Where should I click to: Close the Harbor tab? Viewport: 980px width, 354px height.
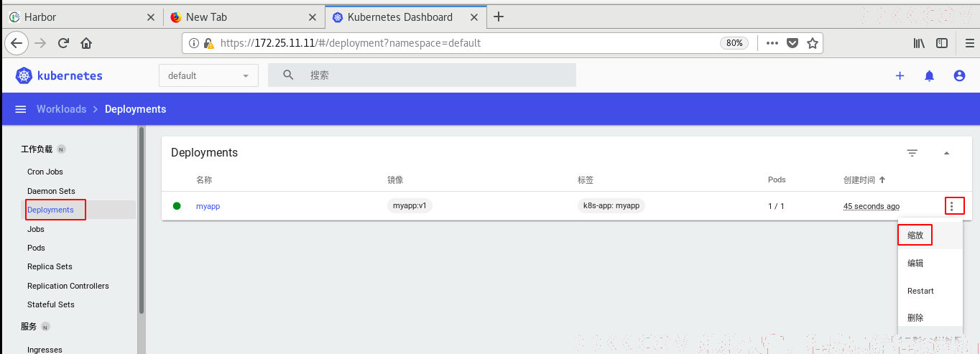[x=150, y=17]
